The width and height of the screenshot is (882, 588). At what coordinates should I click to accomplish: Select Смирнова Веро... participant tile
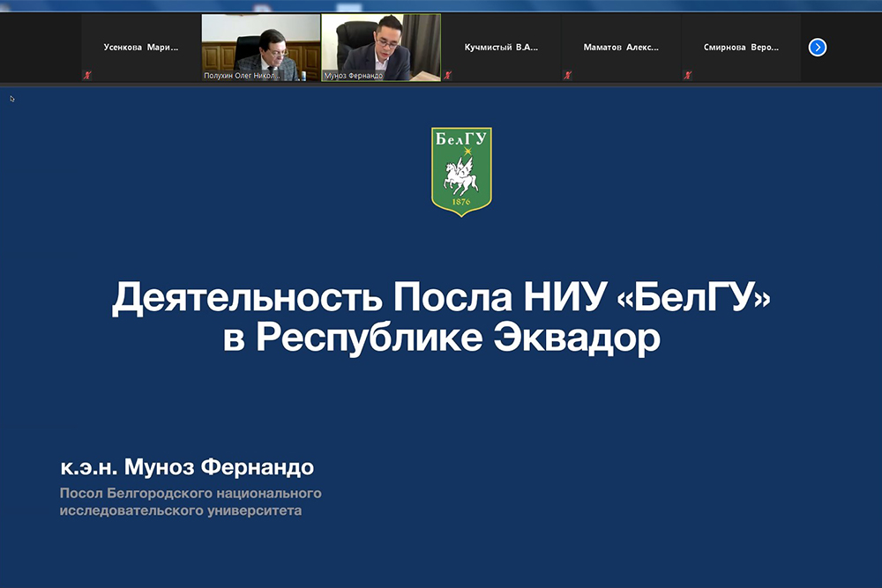[741, 48]
